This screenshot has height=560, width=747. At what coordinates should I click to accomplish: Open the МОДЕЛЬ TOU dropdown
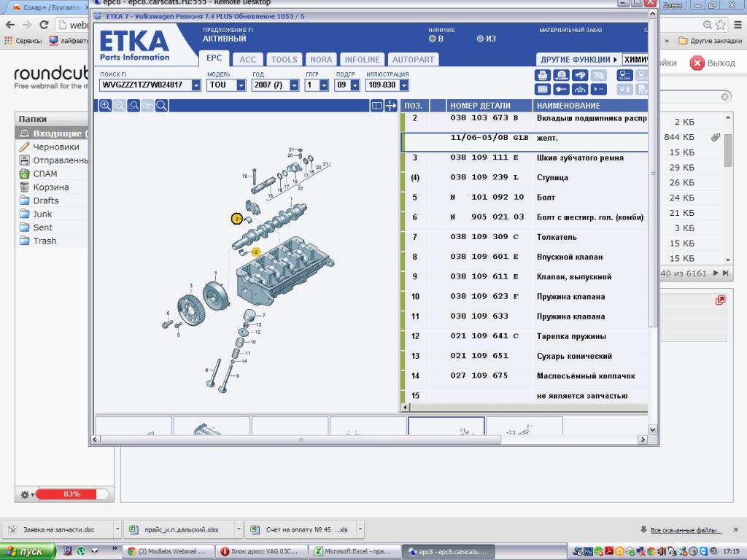click(241, 85)
